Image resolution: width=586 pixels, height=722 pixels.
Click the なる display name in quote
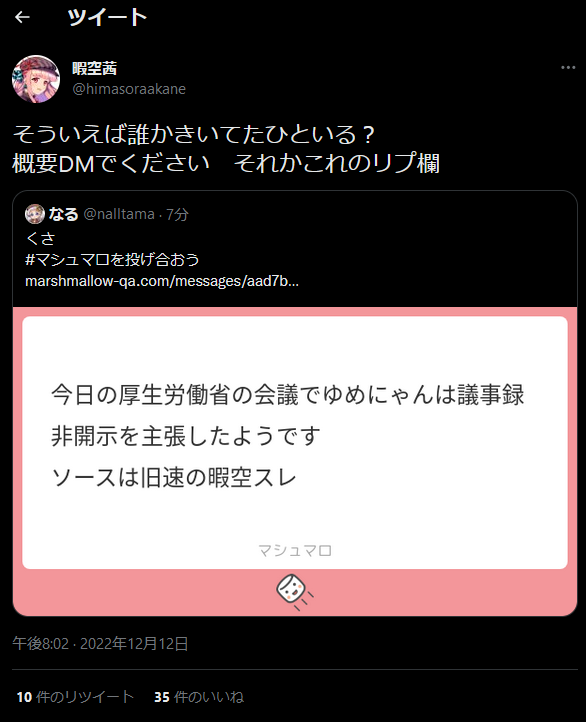[64, 214]
